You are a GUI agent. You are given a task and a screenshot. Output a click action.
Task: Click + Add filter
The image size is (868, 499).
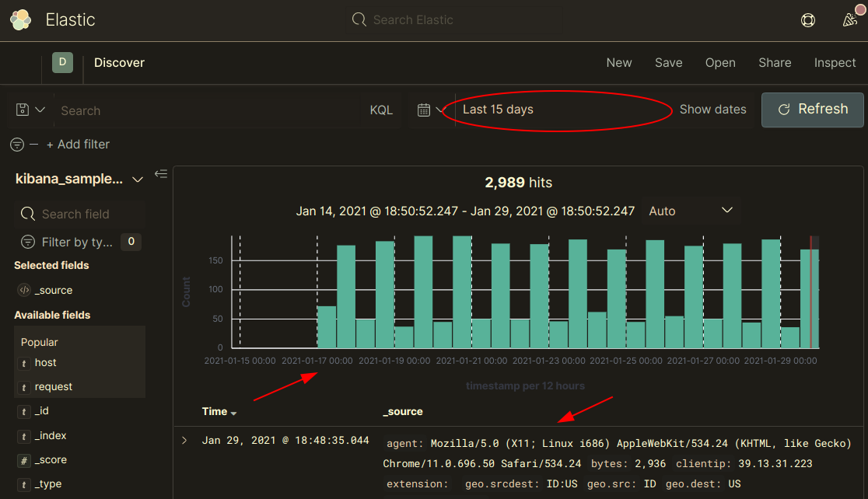tap(78, 145)
